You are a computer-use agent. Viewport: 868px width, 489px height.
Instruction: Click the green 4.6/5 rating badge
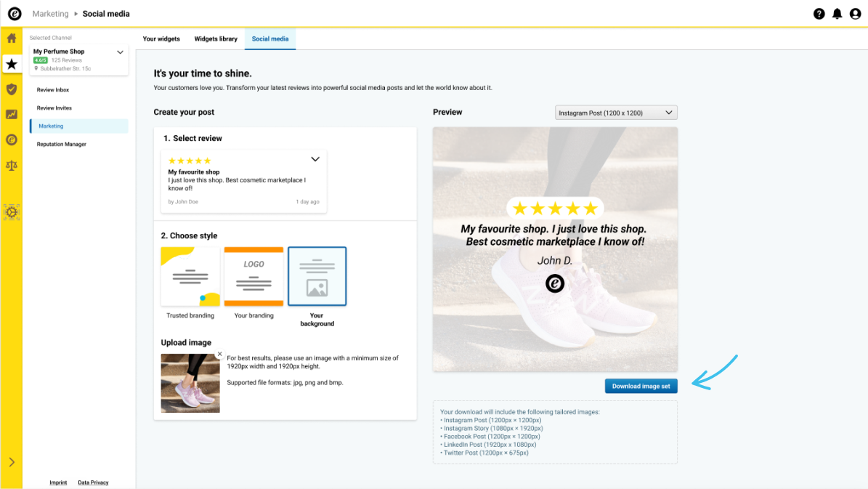[41, 60]
